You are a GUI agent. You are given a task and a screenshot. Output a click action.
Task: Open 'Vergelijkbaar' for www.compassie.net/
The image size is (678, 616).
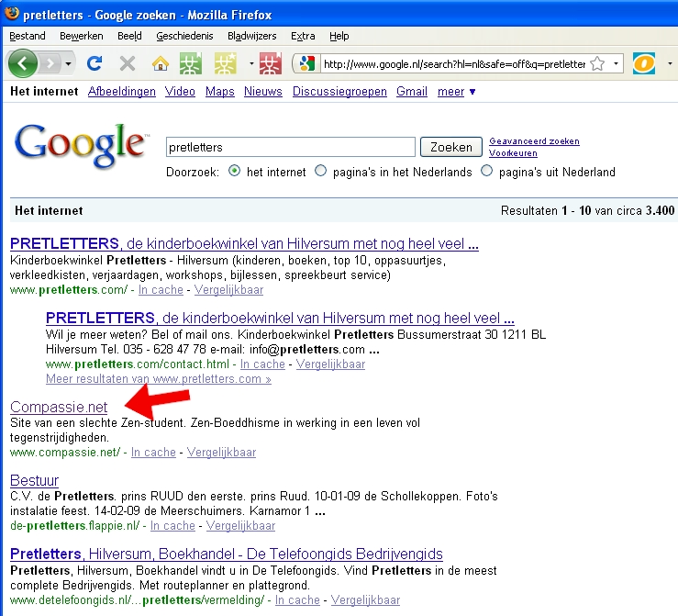point(221,452)
